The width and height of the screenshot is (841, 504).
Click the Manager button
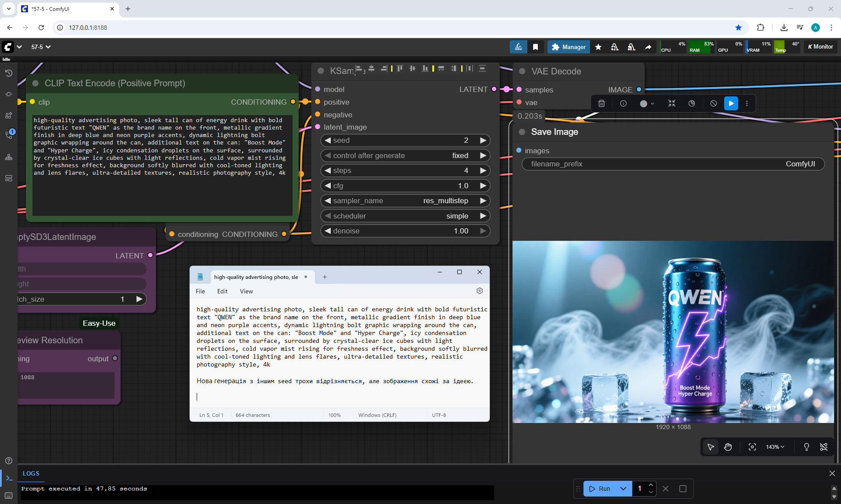point(568,47)
